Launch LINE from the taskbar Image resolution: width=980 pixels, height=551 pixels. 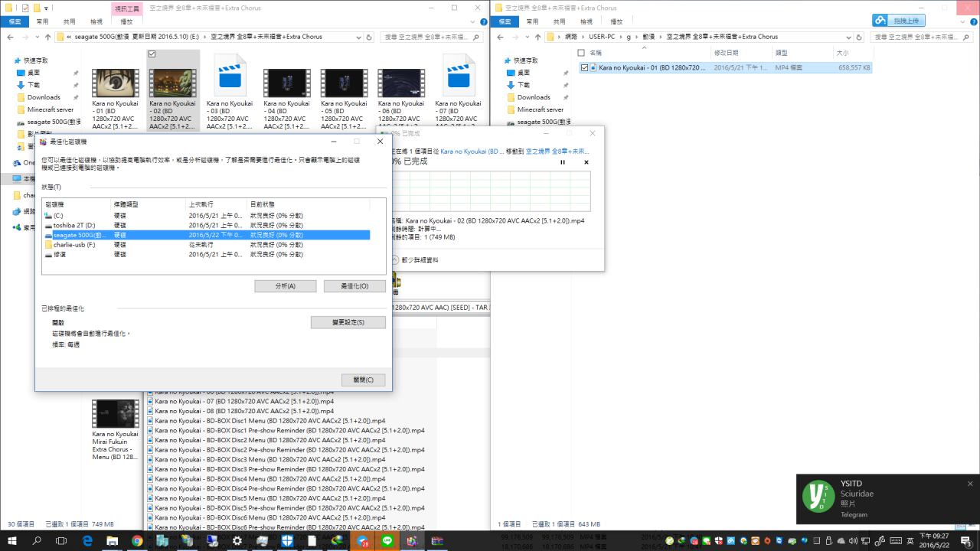coord(387,541)
